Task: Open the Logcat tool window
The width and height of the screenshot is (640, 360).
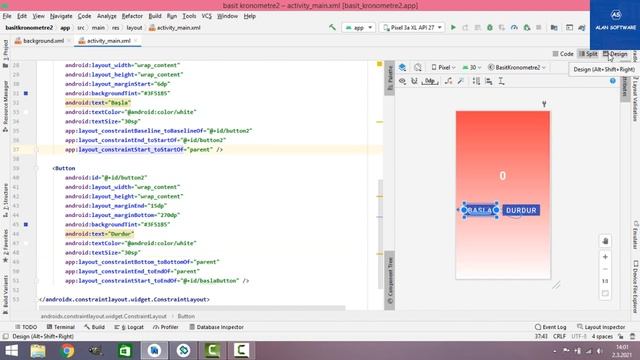Action: point(129,327)
